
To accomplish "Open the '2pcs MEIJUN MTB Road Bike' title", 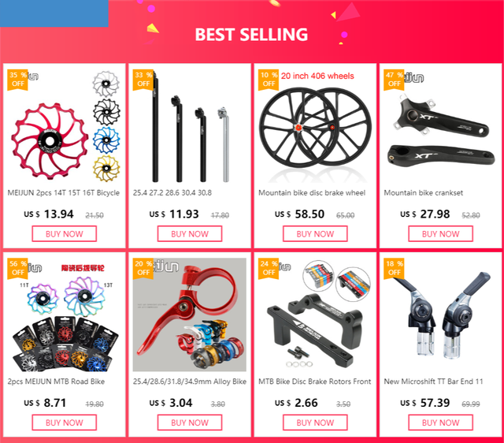I will pos(56,382).
